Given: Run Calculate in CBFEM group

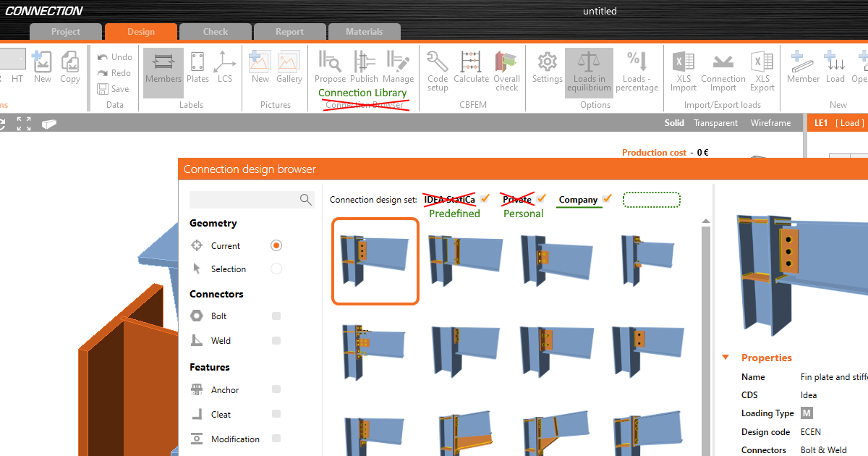Looking at the screenshot, I should [x=471, y=67].
